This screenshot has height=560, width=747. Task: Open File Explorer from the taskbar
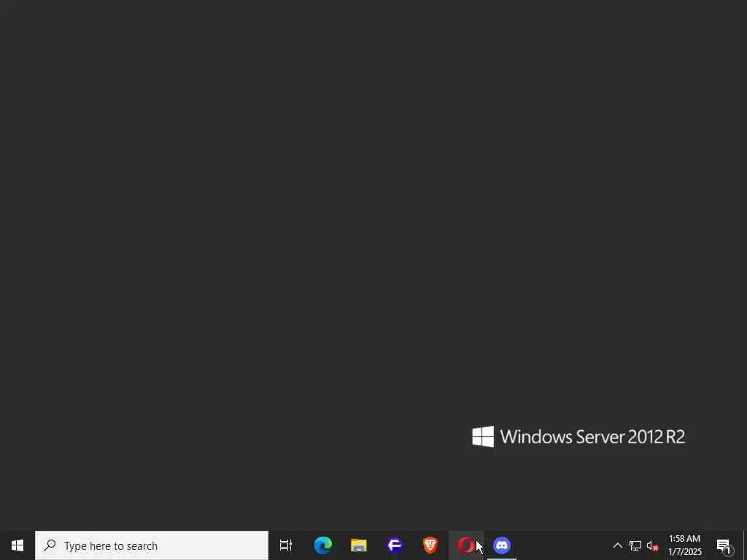coord(359,545)
